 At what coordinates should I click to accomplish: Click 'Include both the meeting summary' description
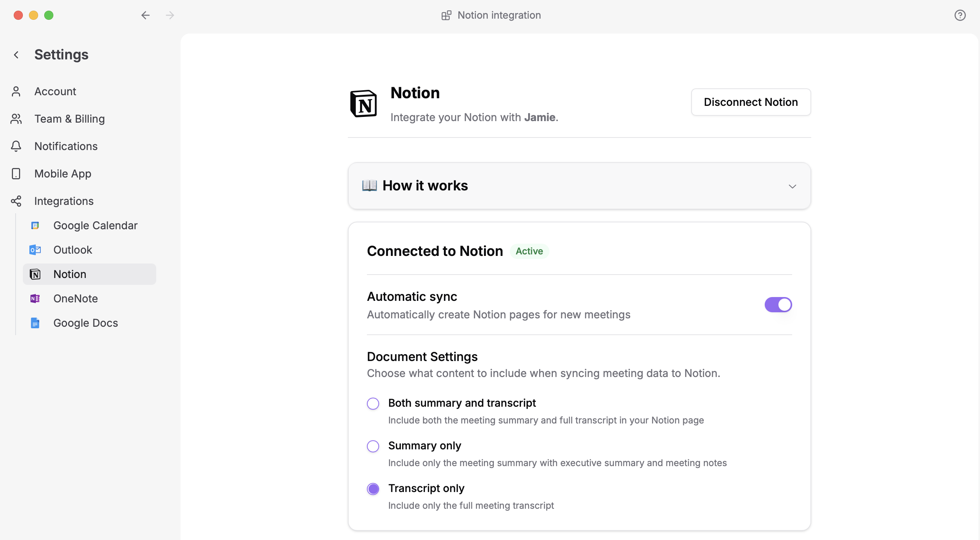point(546,420)
